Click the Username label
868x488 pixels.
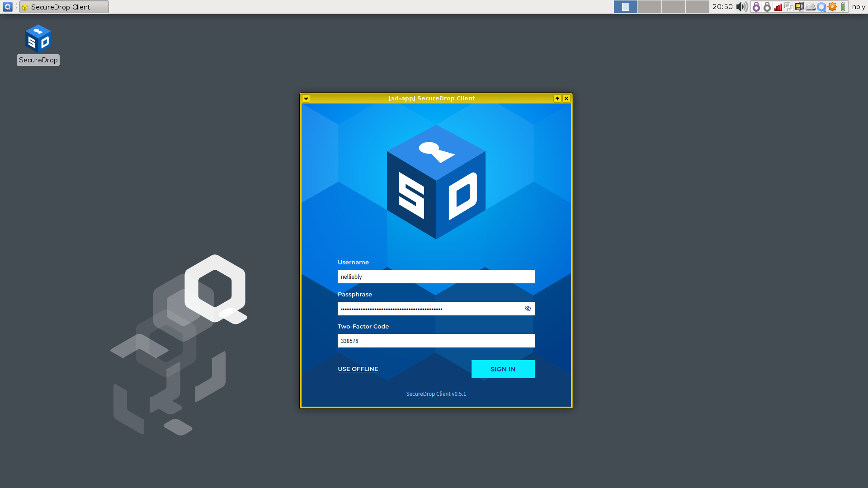(x=353, y=263)
